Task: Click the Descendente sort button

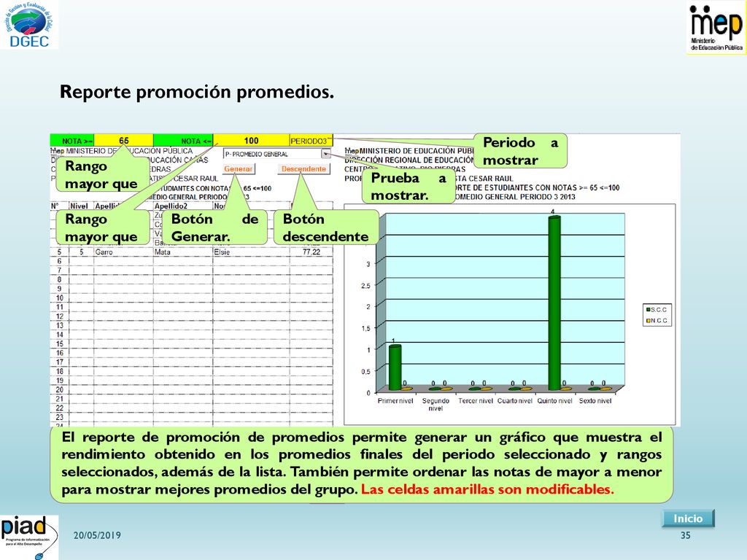Action: [303, 169]
